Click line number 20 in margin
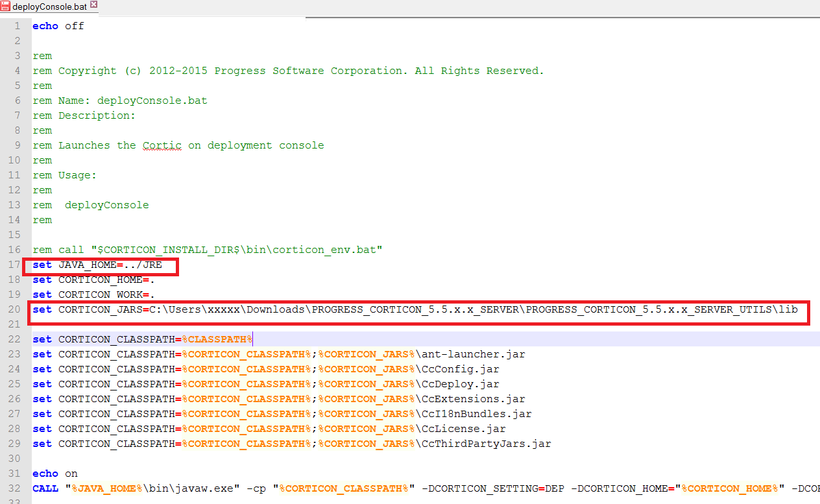This screenshot has height=504, width=820. click(x=14, y=309)
